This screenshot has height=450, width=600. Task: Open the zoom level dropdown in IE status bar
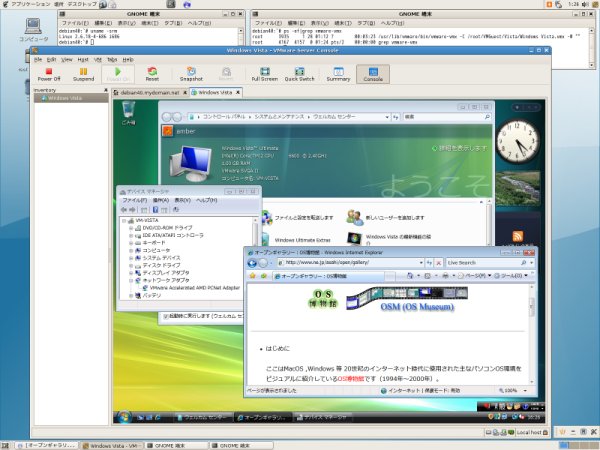(525, 391)
